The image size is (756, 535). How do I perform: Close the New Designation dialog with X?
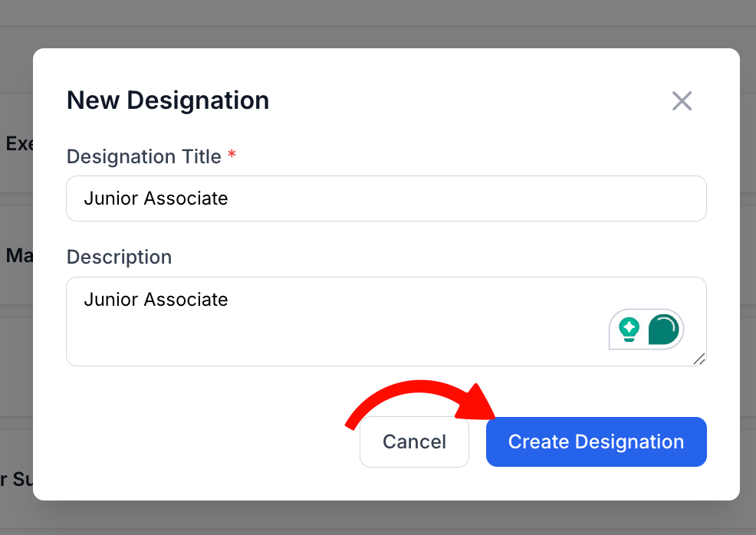click(x=682, y=101)
